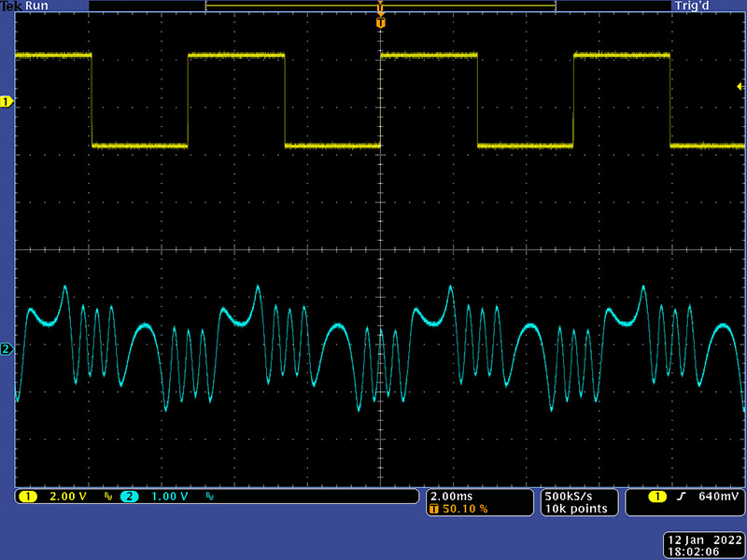This screenshot has width=747, height=560.
Task: Click the bandwidth limit icon after 1.00 V
Action: (209, 497)
